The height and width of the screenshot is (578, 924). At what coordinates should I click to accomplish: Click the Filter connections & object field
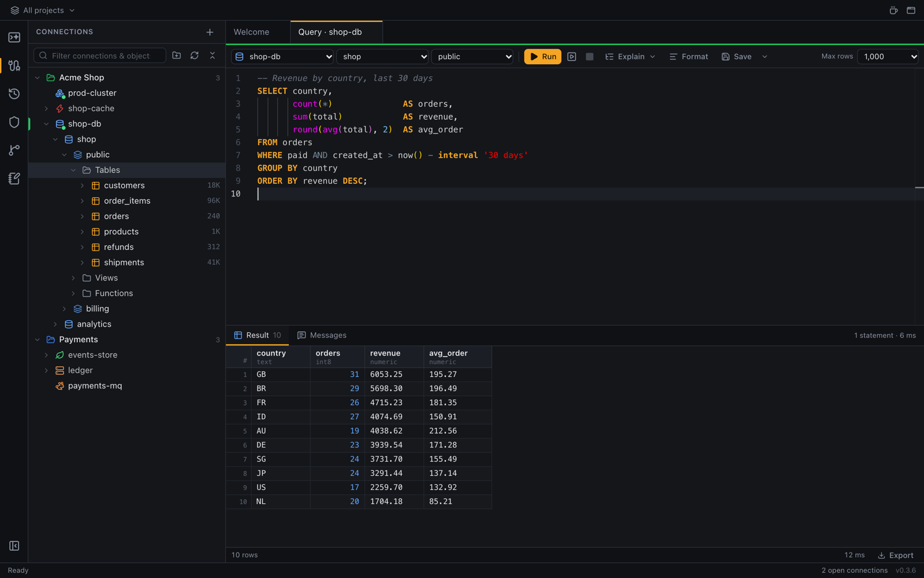click(x=100, y=55)
